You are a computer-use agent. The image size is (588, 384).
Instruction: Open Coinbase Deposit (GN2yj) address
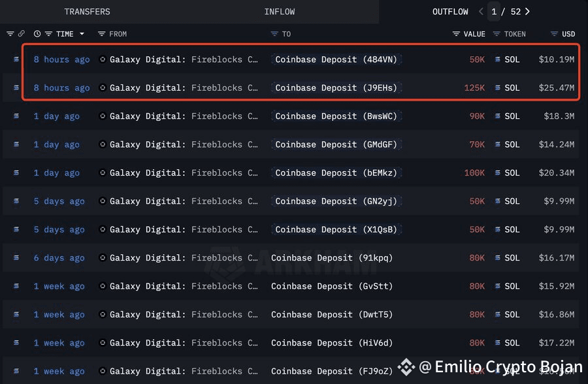336,201
